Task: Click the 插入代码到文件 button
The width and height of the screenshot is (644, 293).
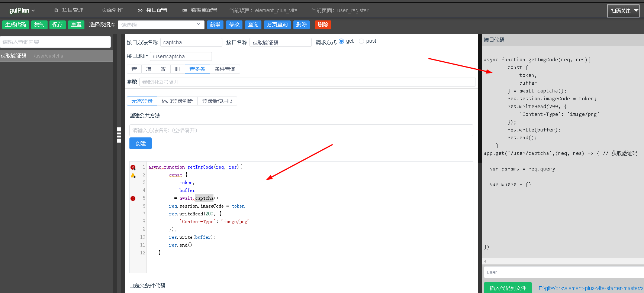Action: [508, 288]
